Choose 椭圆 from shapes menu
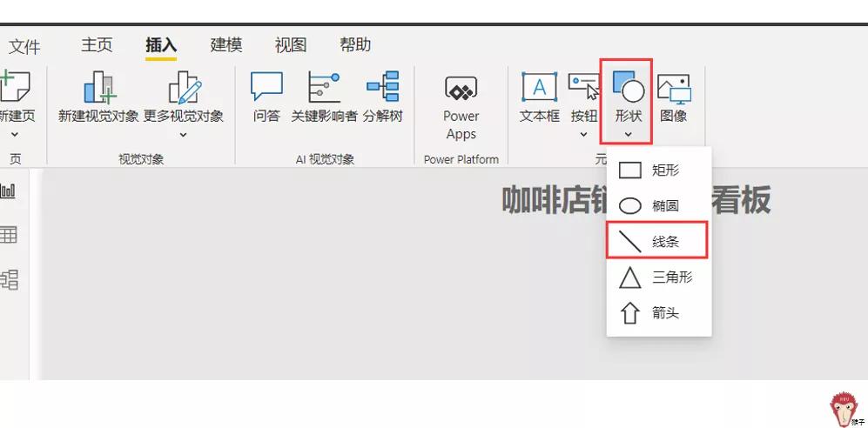Screen dimensions: 868x428 point(659,205)
